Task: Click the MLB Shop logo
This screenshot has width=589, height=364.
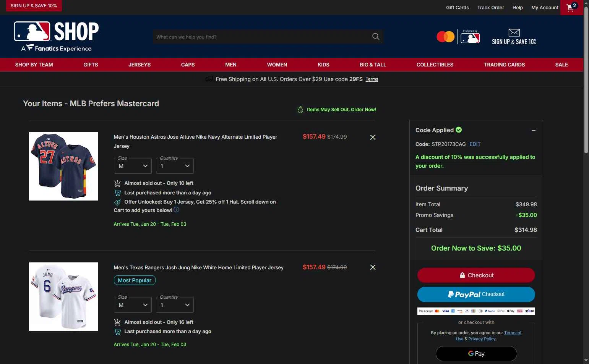Action: 56,37
